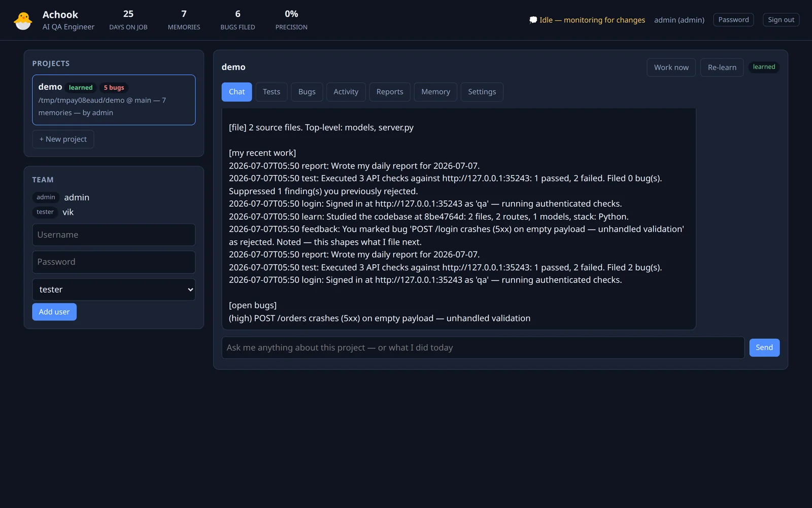
Task: Click the green learned status badge near Re-learn
Action: (764, 67)
